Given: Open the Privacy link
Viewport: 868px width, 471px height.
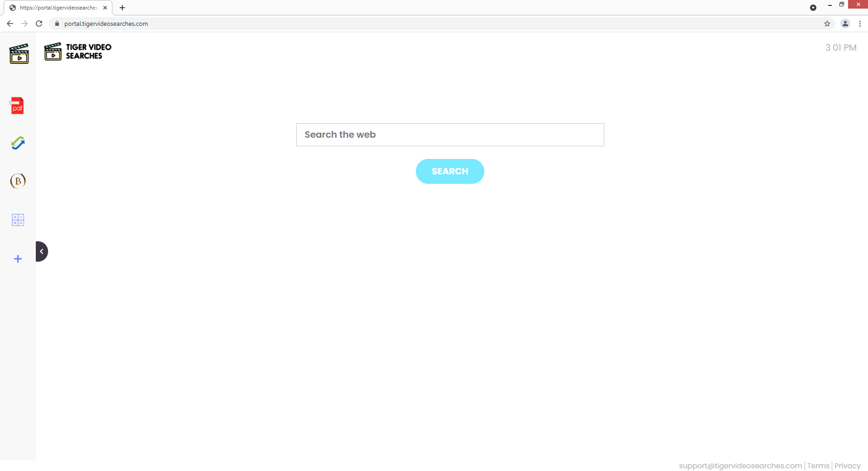Looking at the screenshot, I should tap(847, 466).
